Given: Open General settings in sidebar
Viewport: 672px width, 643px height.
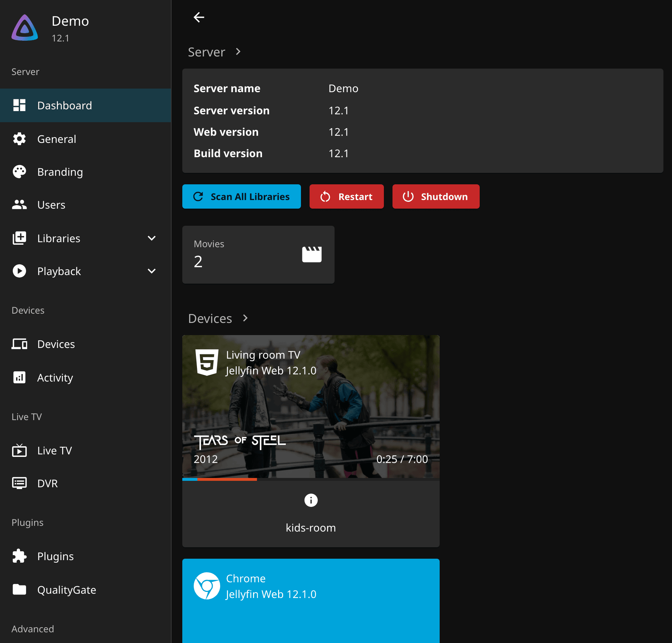Looking at the screenshot, I should point(85,139).
